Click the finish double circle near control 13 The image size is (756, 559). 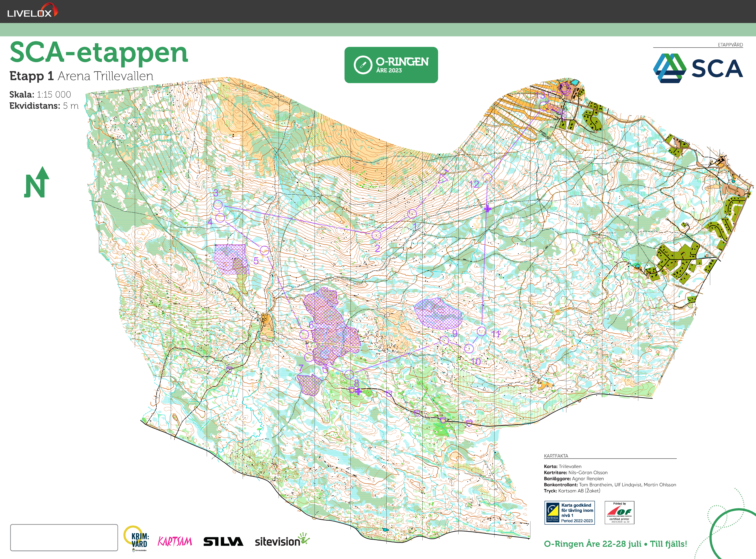564,88
